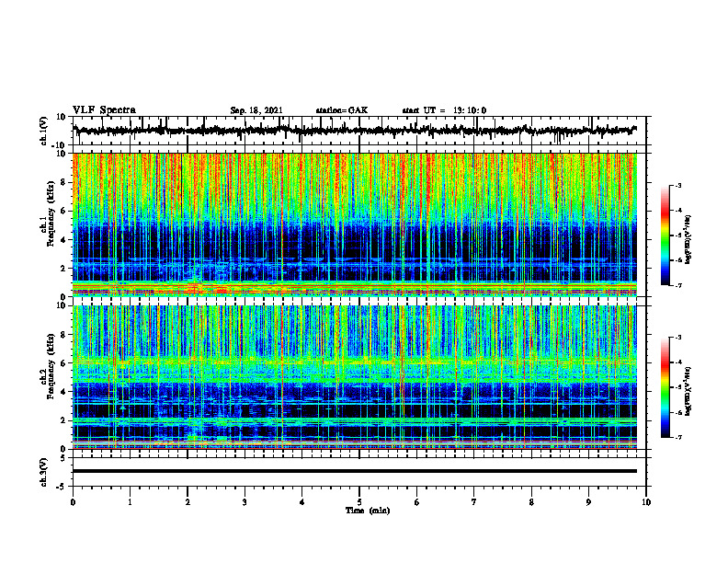Click the 10 minute tick label on the time axis
This screenshot has width=728, height=563.
point(646,502)
